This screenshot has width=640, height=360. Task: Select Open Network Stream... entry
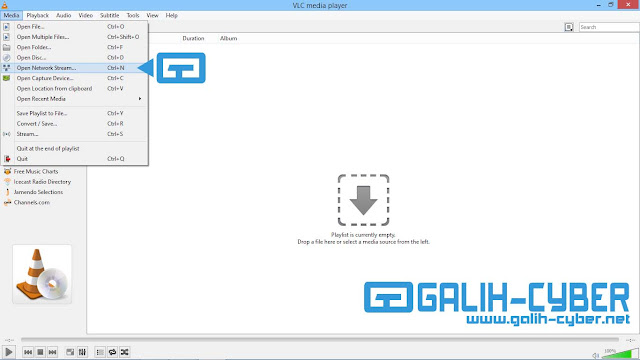[x=74, y=68]
